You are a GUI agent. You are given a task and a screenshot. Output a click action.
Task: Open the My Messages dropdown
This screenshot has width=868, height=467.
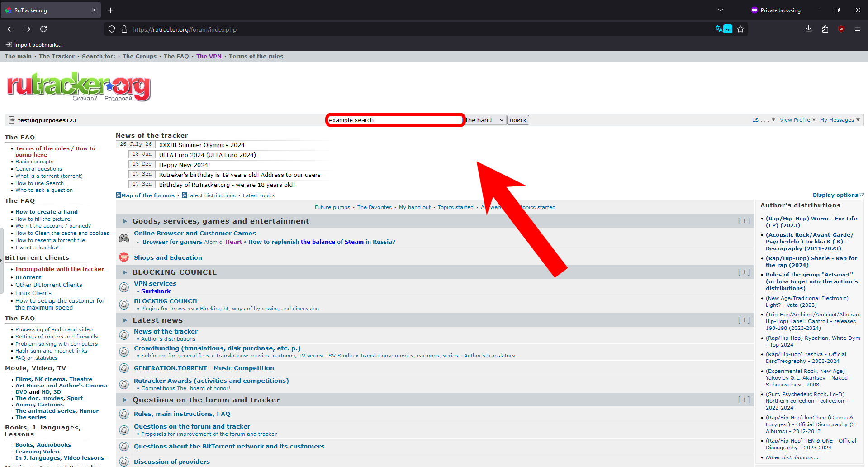[840, 120]
